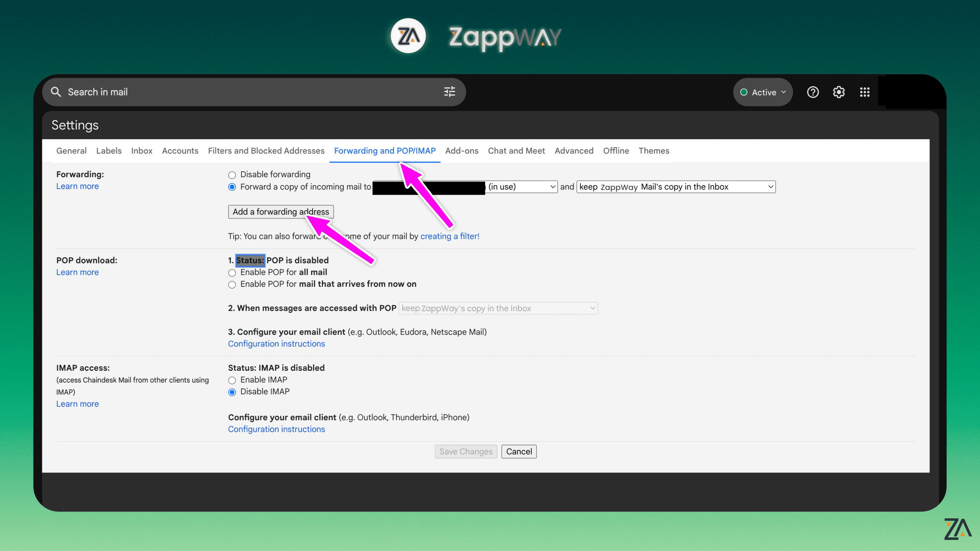
Task: Click the ZappWay ZA logo at the top
Action: [x=408, y=36]
